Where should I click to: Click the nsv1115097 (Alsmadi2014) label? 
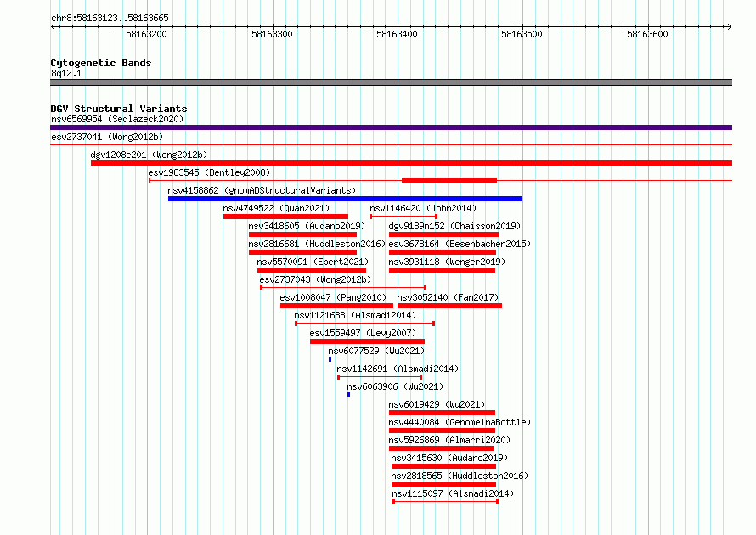click(x=453, y=493)
